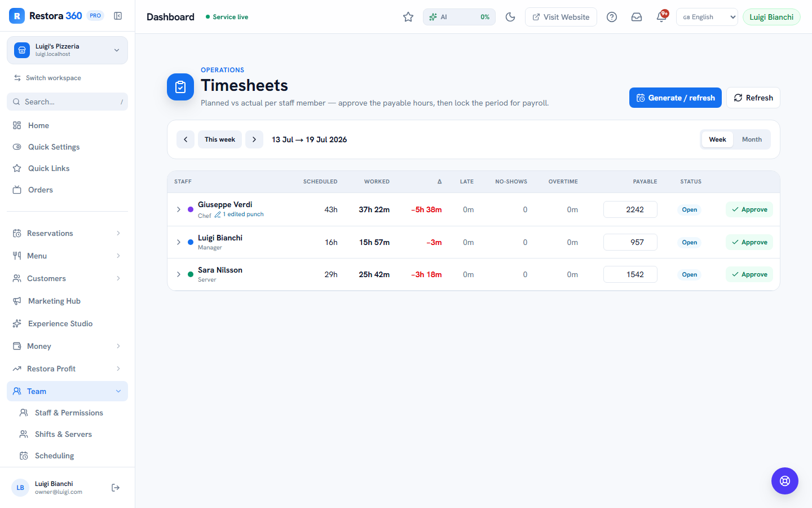Switch to Month view
The image size is (812, 508).
tap(752, 139)
